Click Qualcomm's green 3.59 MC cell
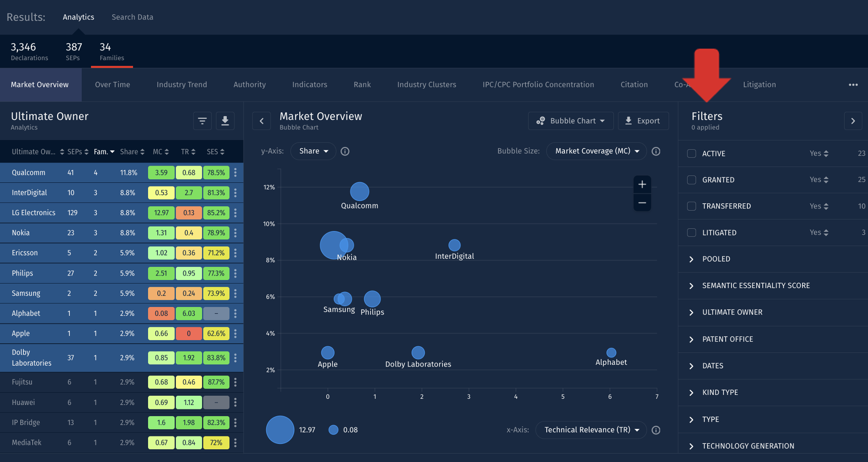The image size is (868, 462). pyautogui.click(x=161, y=172)
